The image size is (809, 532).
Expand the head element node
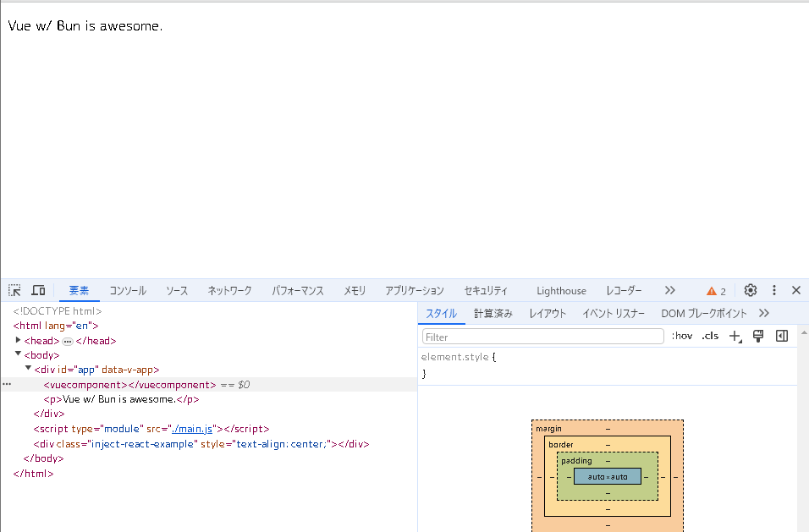click(18, 340)
